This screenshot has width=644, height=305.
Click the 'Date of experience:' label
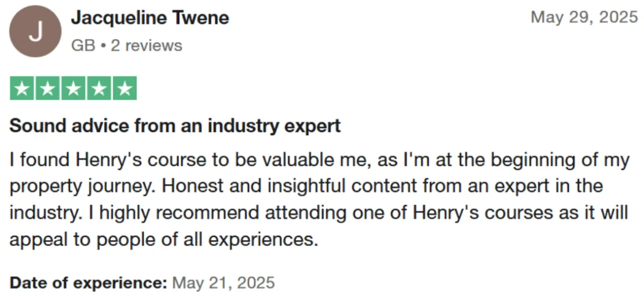pyautogui.click(x=89, y=282)
